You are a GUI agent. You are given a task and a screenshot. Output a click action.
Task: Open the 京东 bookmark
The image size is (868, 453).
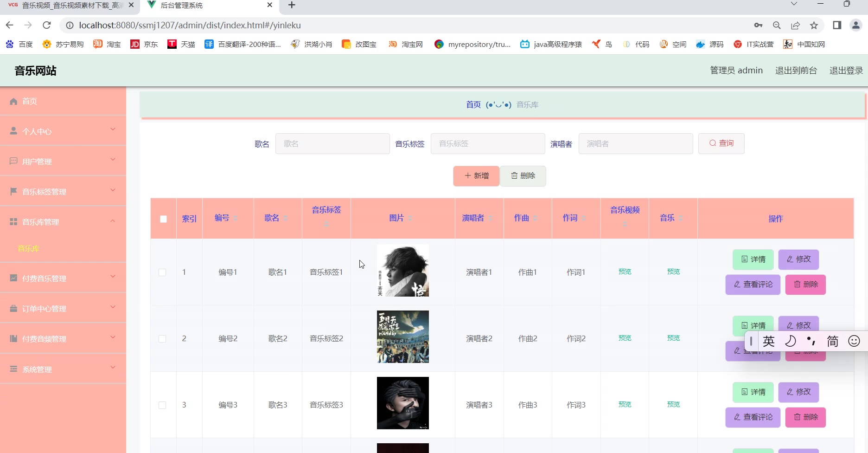(x=144, y=44)
